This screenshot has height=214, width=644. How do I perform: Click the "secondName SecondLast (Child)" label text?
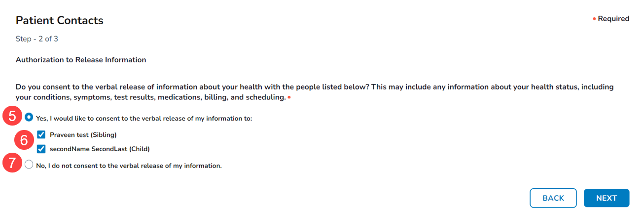coord(100,149)
